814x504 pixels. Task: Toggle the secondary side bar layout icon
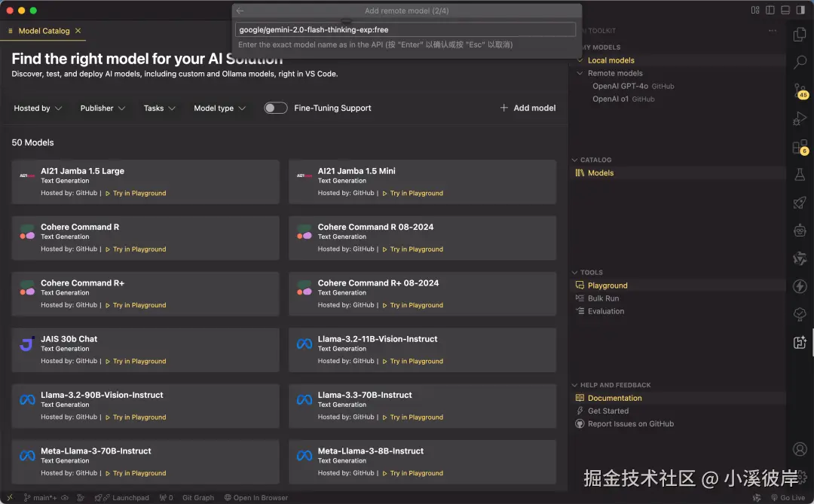800,10
